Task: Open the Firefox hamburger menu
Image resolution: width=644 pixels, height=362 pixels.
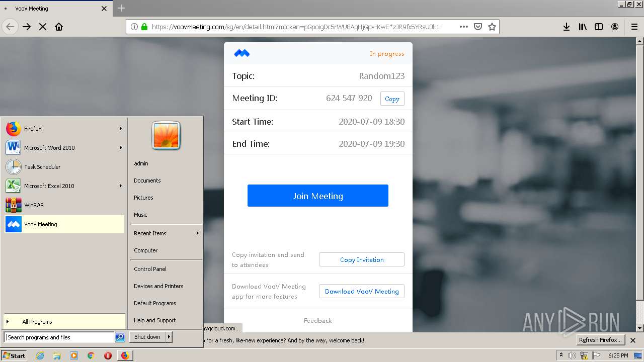Action: [634, 27]
